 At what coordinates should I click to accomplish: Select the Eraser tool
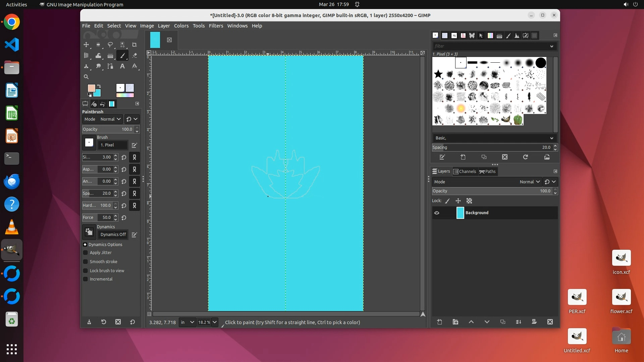point(135,55)
